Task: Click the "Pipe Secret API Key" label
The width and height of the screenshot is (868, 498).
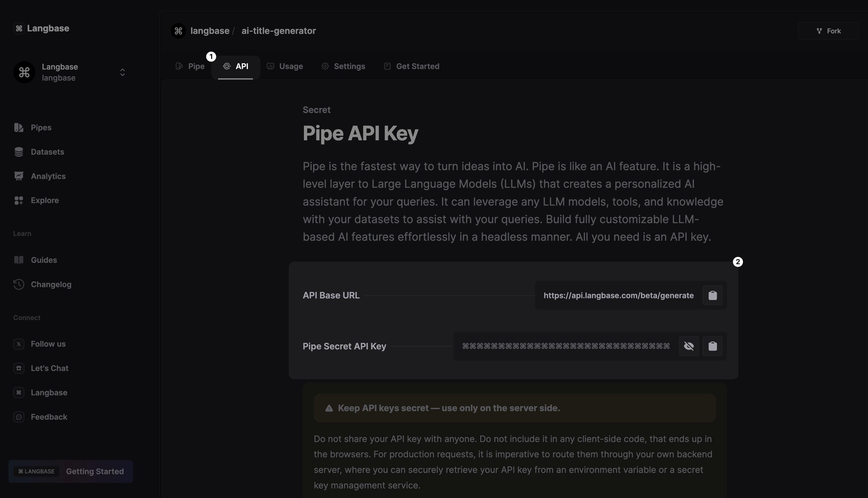Action: (x=344, y=346)
